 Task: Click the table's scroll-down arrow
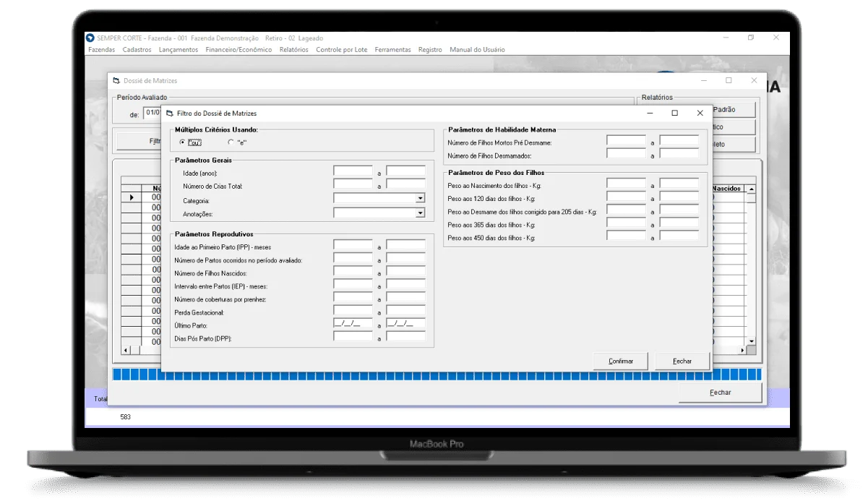(751, 341)
